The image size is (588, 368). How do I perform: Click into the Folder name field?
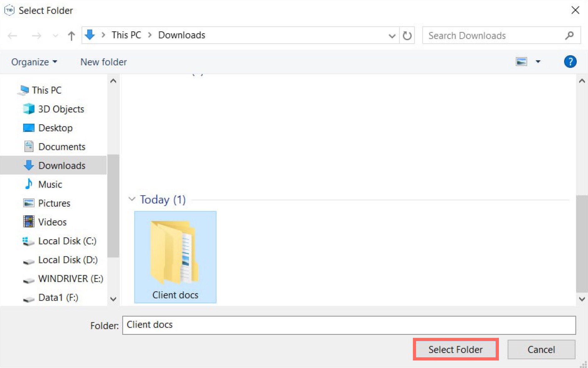(348, 325)
